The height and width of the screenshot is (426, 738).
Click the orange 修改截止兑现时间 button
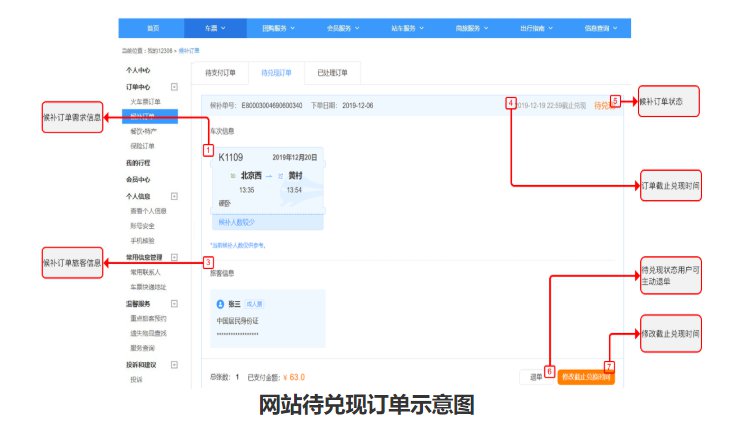click(x=586, y=377)
